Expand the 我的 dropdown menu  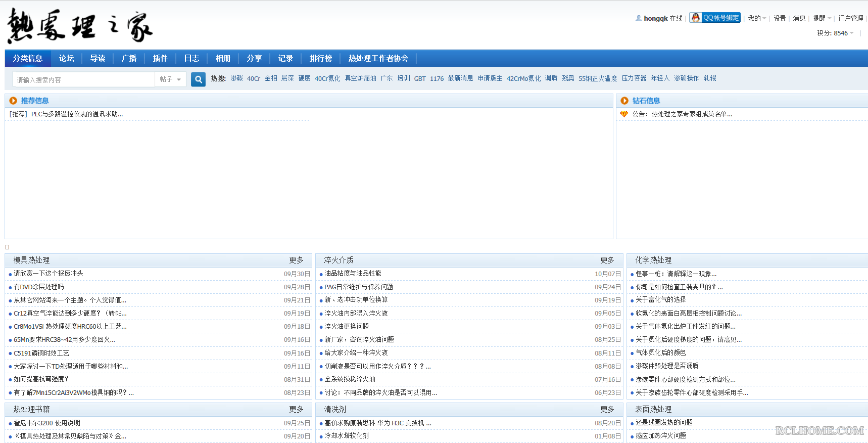click(757, 18)
